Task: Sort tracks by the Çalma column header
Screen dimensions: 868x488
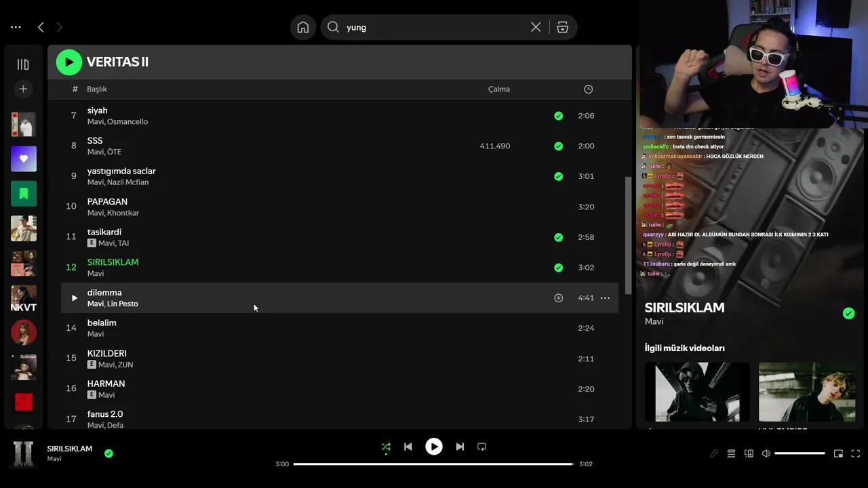Action: pyautogui.click(x=499, y=89)
